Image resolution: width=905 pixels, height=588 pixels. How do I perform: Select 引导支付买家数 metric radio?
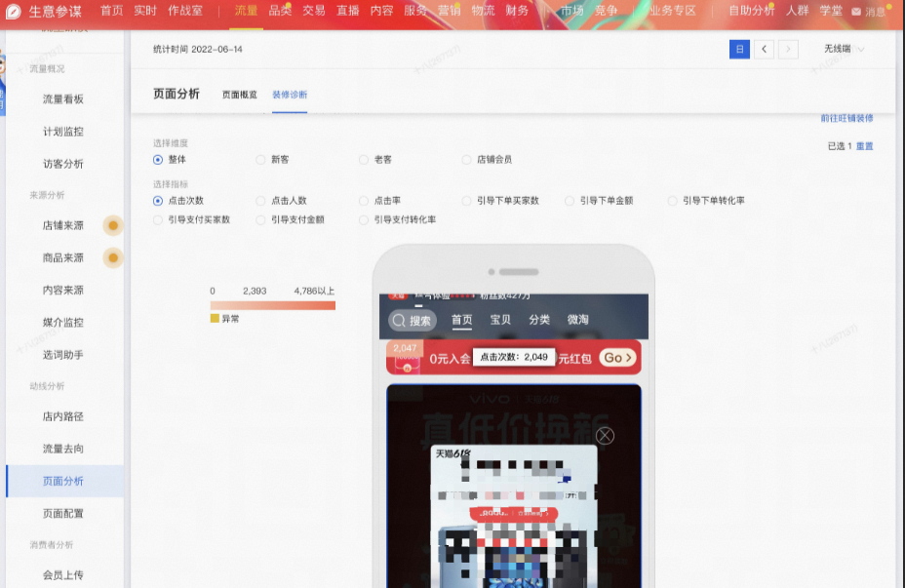point(158,219)
